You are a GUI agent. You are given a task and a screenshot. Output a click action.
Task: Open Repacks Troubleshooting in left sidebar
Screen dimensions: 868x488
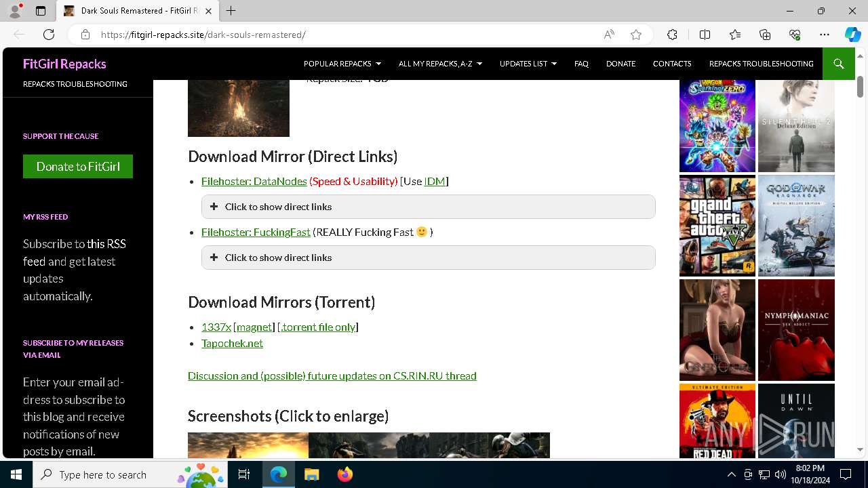[75, 84]
